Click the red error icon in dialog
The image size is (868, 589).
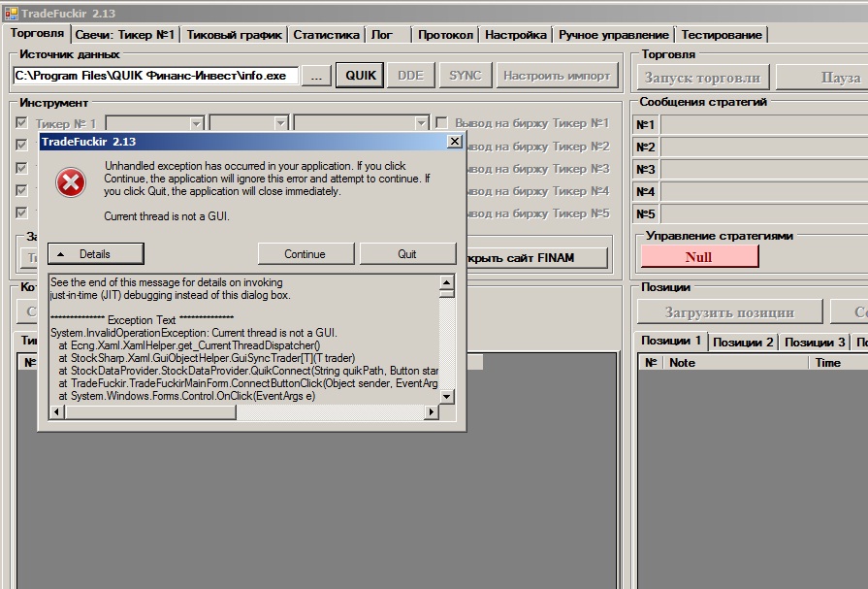(70, 181)
